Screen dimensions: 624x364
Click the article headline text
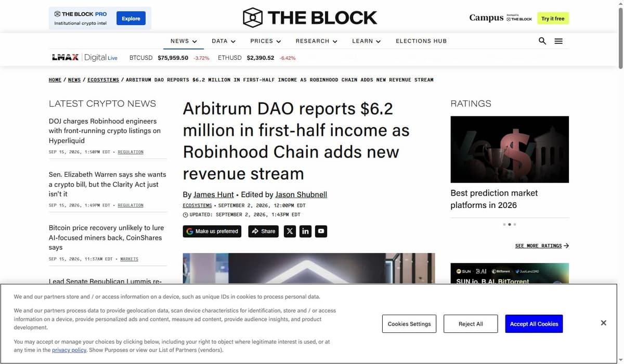296,141
